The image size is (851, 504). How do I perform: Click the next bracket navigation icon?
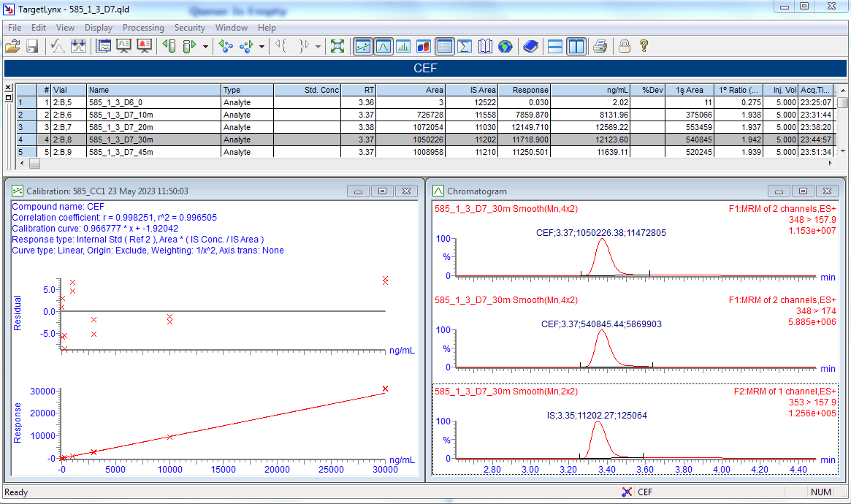[303, 47]
